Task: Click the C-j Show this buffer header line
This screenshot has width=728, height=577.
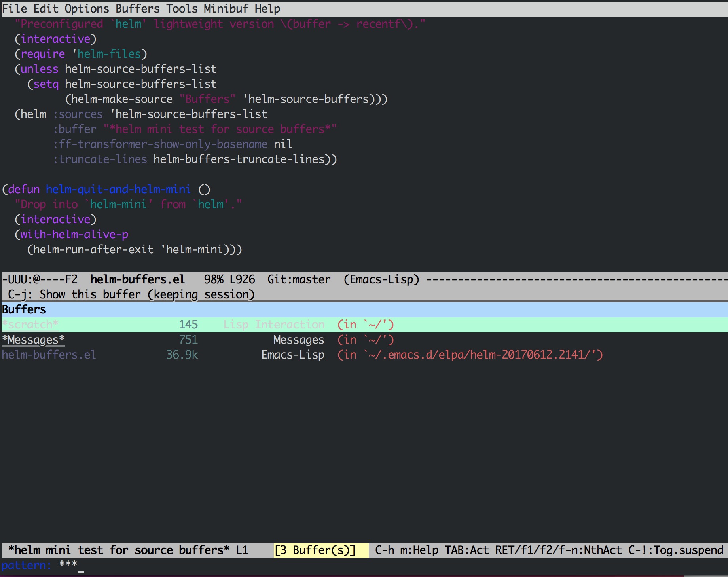Action: (131, 294)
